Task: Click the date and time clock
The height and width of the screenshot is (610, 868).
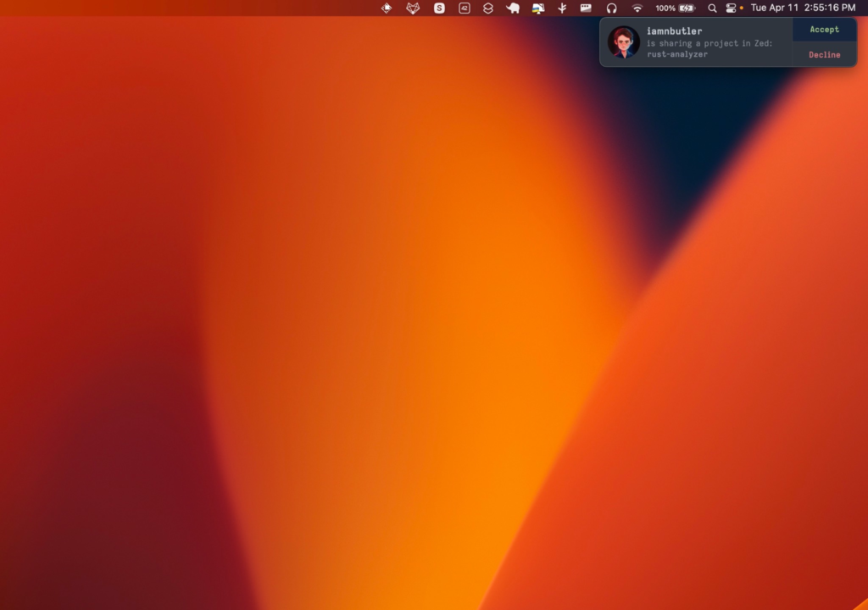Action: pyautogui.click(x=803, y=8)
